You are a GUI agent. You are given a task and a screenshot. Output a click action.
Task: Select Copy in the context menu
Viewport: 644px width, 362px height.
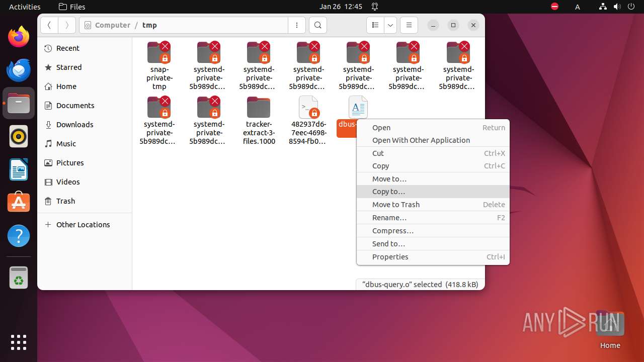[433, 166]
